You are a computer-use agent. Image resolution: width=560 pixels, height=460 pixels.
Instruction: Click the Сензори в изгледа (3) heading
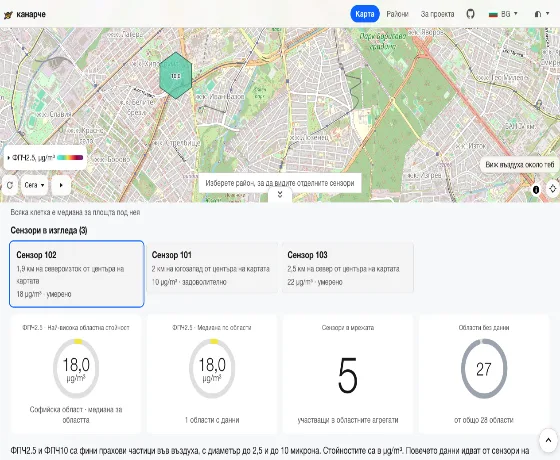[49, 230]
